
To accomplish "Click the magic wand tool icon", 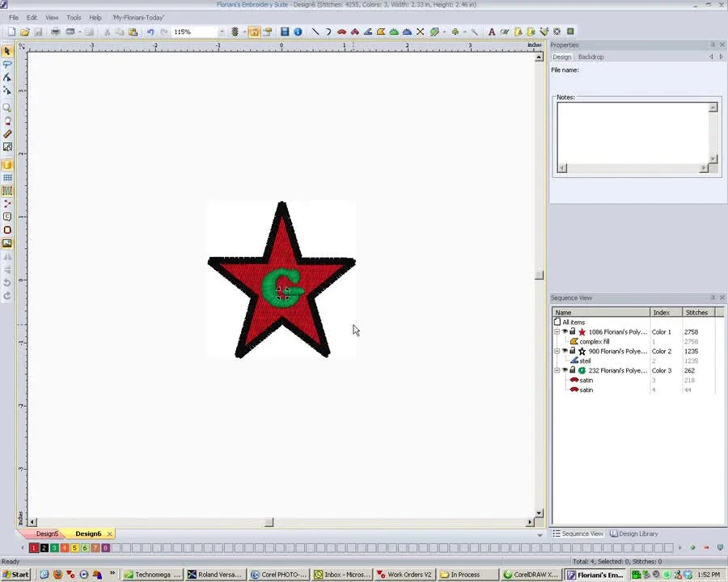I will coord(474,32).
